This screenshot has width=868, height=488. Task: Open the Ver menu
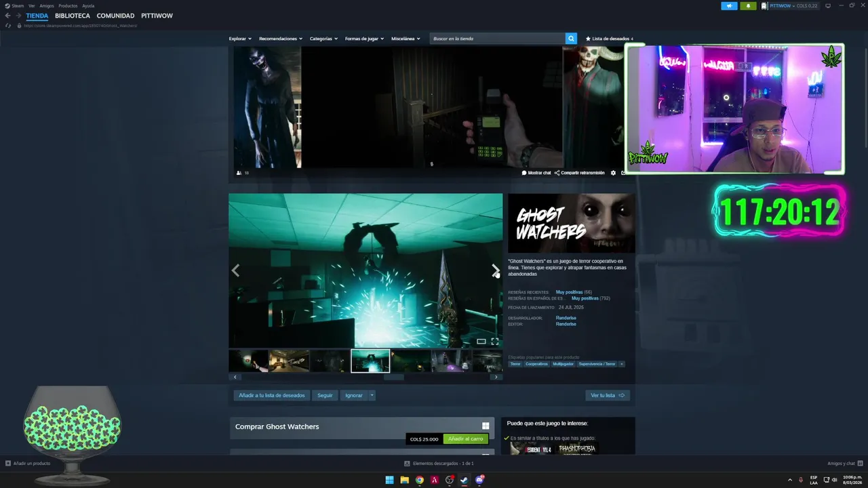32,5
